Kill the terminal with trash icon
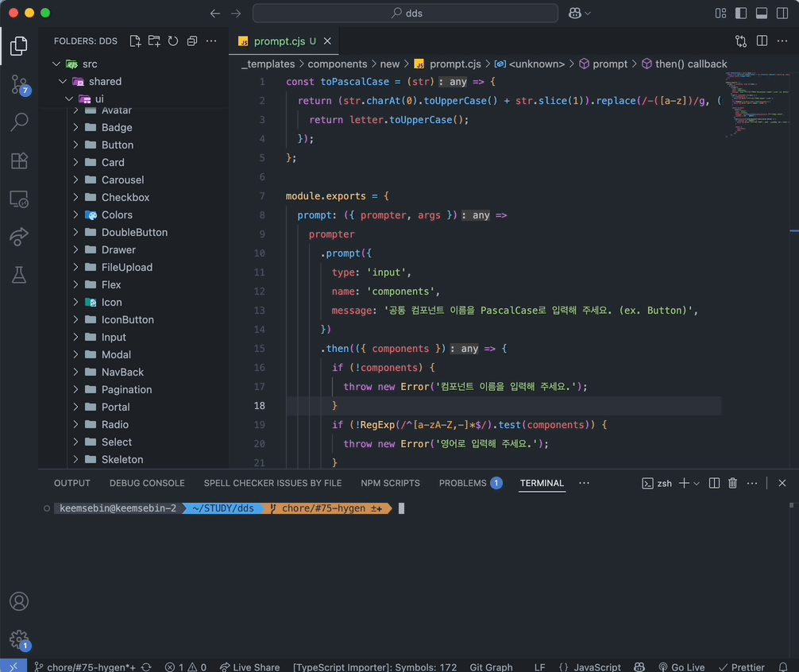The height and width of the screenshot is (672, 799). (732, 483)
